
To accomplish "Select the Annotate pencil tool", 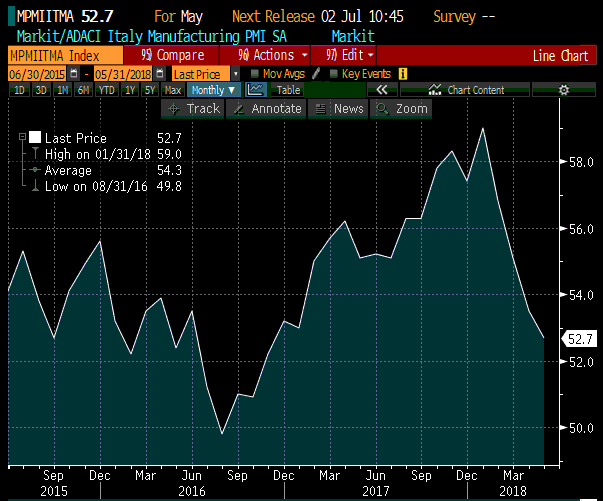I will 266,109.
